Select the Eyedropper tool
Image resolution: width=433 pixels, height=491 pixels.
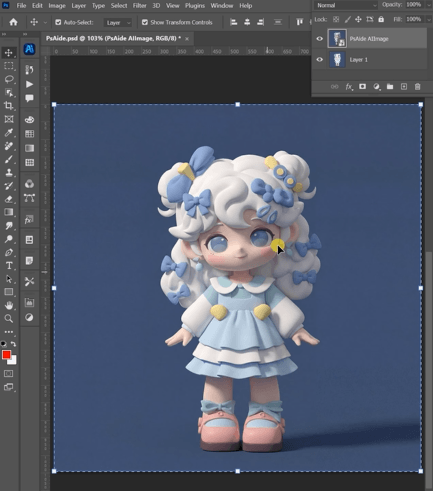coord(9,133)
